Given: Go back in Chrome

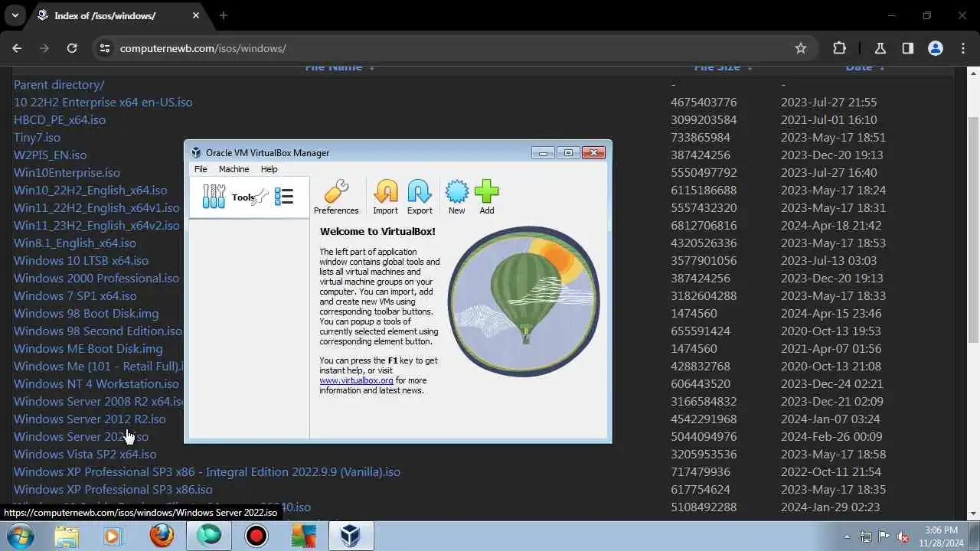Looking at the screenshot, I should tap(17, 48).
